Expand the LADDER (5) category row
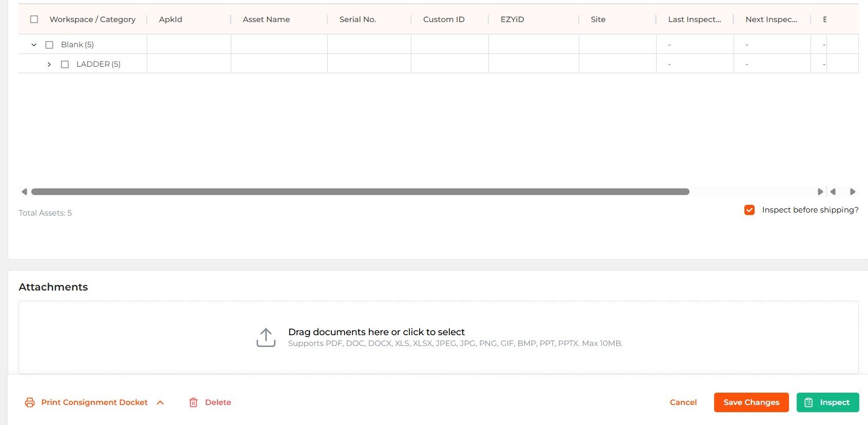Viewport: 868px width, 425px height. click(49, 64)
